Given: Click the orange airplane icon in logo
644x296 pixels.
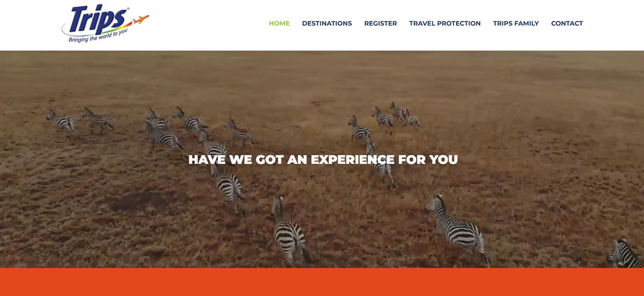Looking at the screenshot, I should pyautogui.click(x=140, y=20).
